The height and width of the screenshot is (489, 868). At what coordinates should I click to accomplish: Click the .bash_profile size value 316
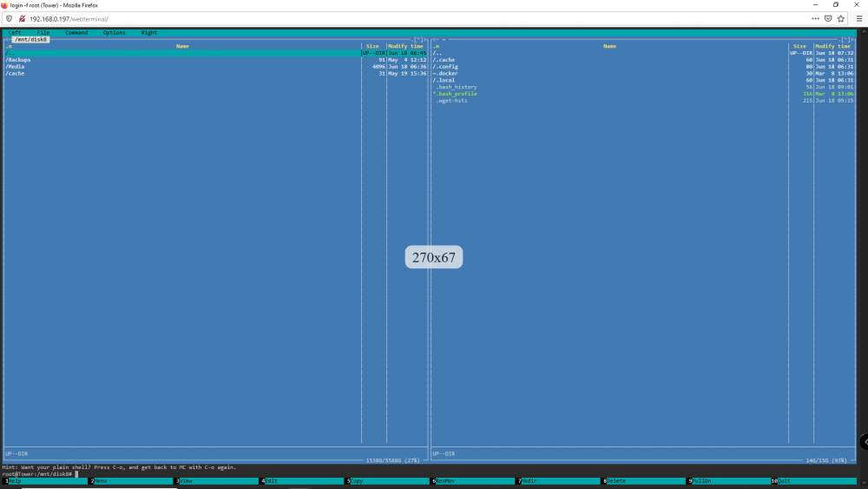click(x=807, y=94)
